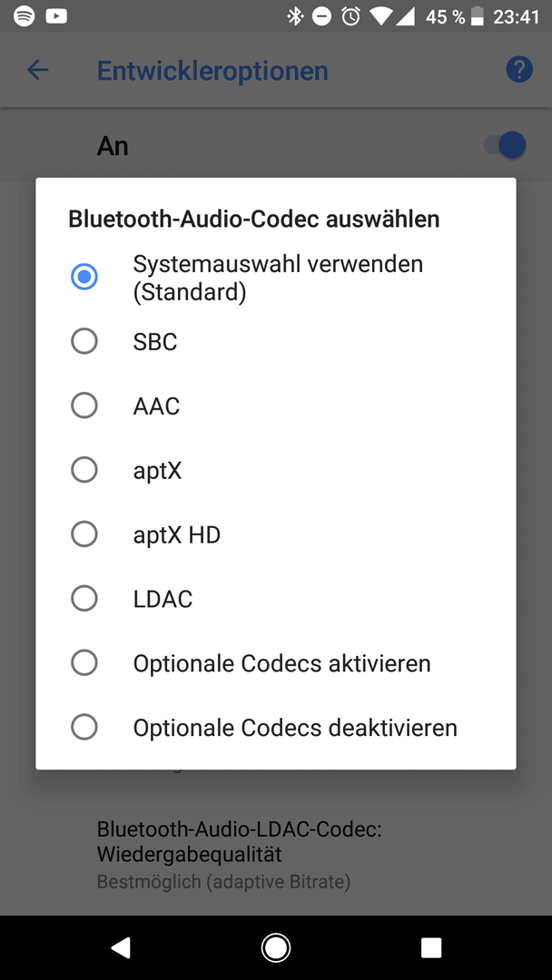This screenshot has height=980, width=552.
Task: Tap the YouTube icon in status bar
Action: click(x=56, y=16)
